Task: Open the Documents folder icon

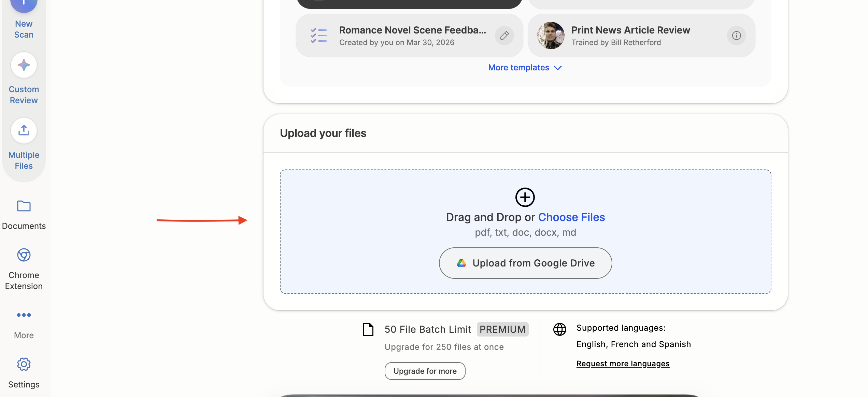Action: coord(24,206)
